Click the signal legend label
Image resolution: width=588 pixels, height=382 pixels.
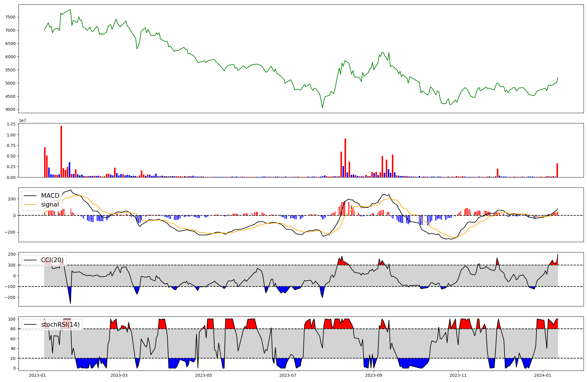click(50, 205)
